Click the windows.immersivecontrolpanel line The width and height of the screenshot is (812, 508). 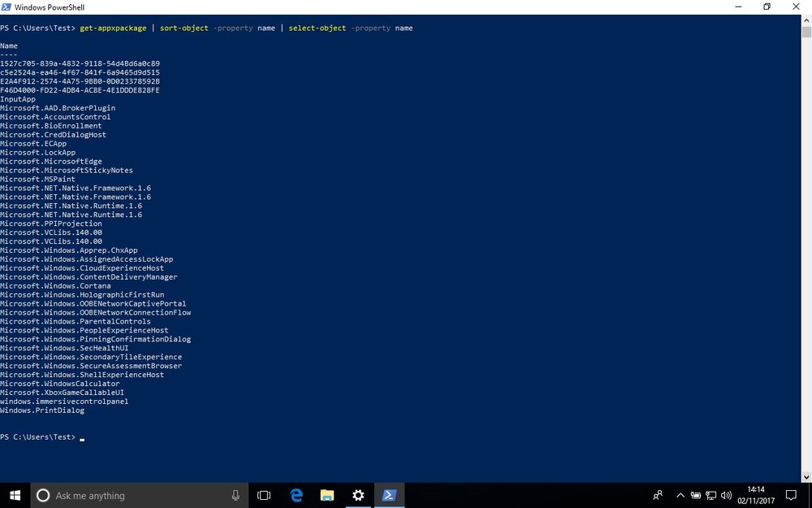click(x=64, y=402)
